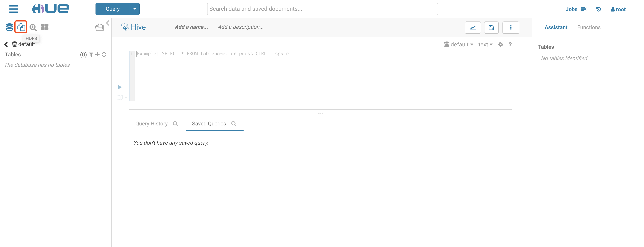Click the Query button
The width and height of the screenshot is (644, 247).
click(113, 9)
